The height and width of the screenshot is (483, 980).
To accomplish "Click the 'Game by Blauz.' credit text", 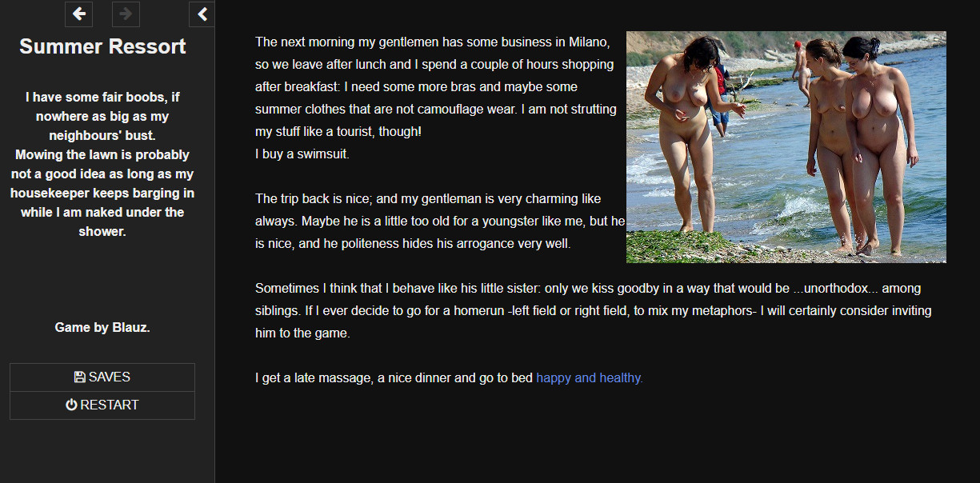I will (x=102, y=328).
